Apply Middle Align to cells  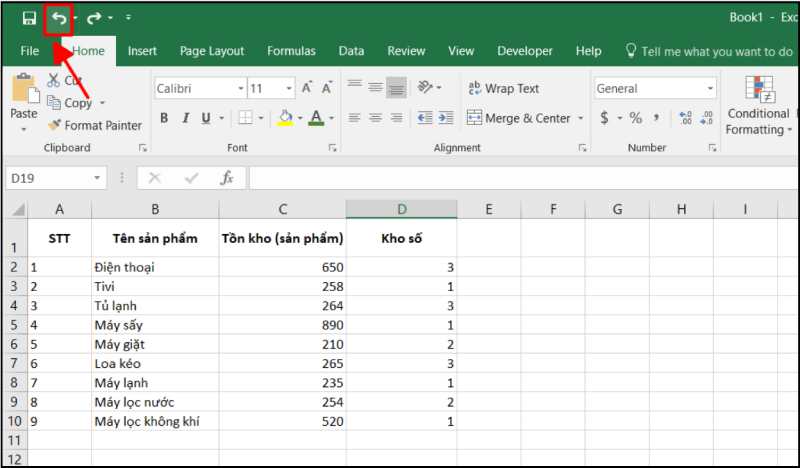pos(376,87)
